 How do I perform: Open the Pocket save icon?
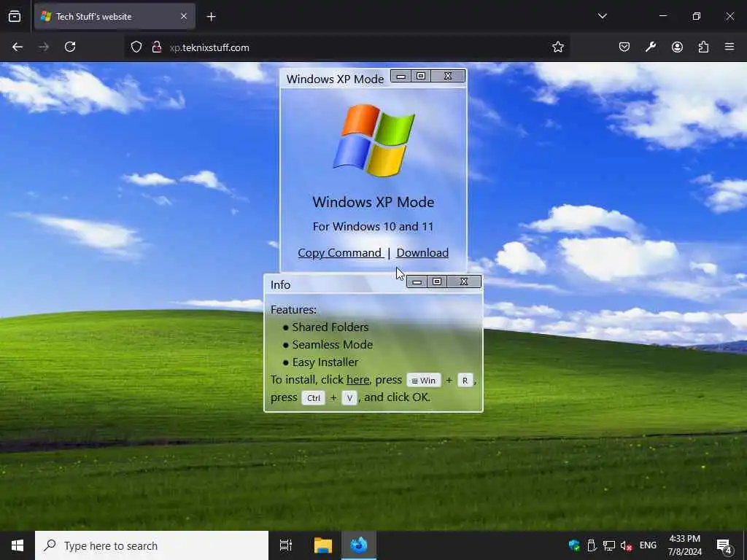624,47
